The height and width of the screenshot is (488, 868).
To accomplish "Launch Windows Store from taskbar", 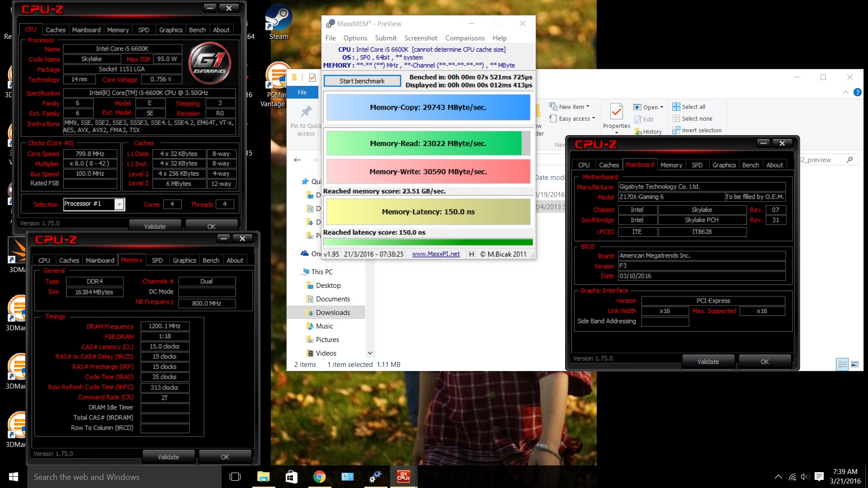I will (291, 477).
